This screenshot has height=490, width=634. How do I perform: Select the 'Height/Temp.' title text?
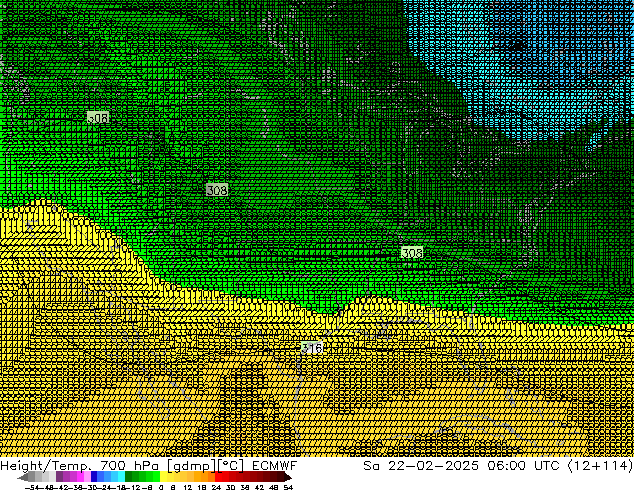point(45,466)
